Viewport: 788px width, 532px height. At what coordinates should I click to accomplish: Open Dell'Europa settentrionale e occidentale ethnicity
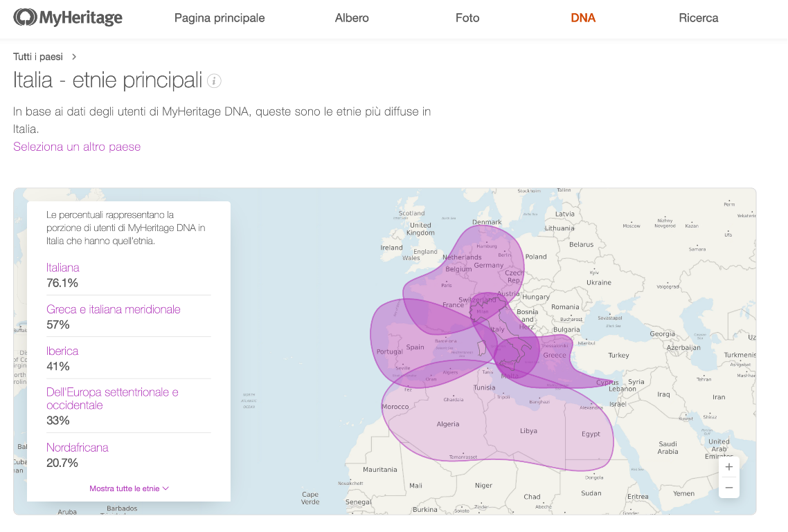pyautogui.click(x=112, y=398)
